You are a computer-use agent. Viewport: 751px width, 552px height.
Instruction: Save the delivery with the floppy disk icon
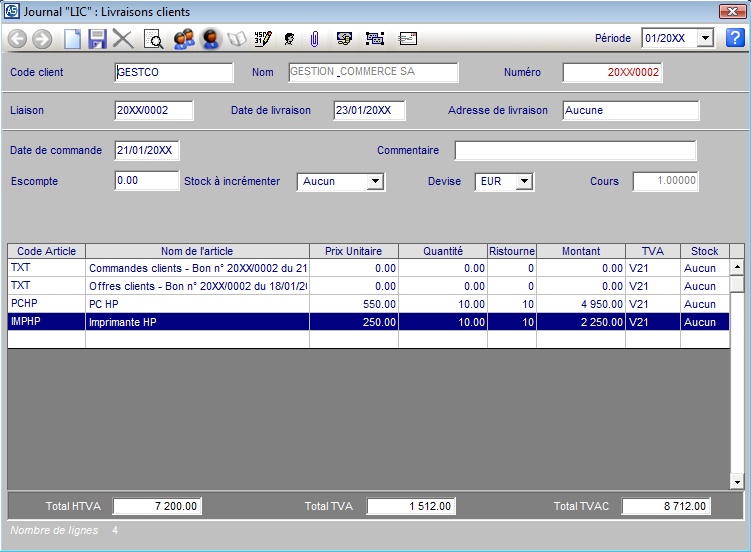97,39
